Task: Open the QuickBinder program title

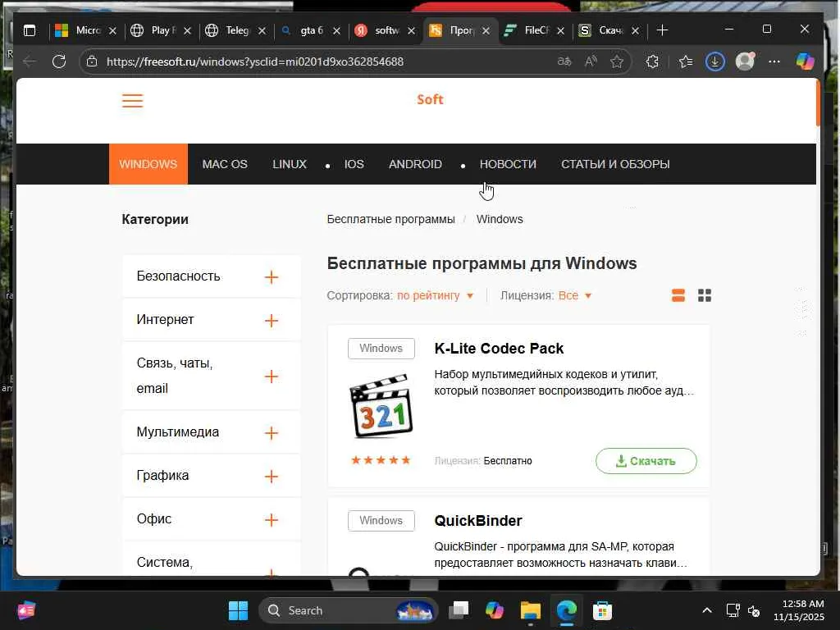Action: (478, 521)
